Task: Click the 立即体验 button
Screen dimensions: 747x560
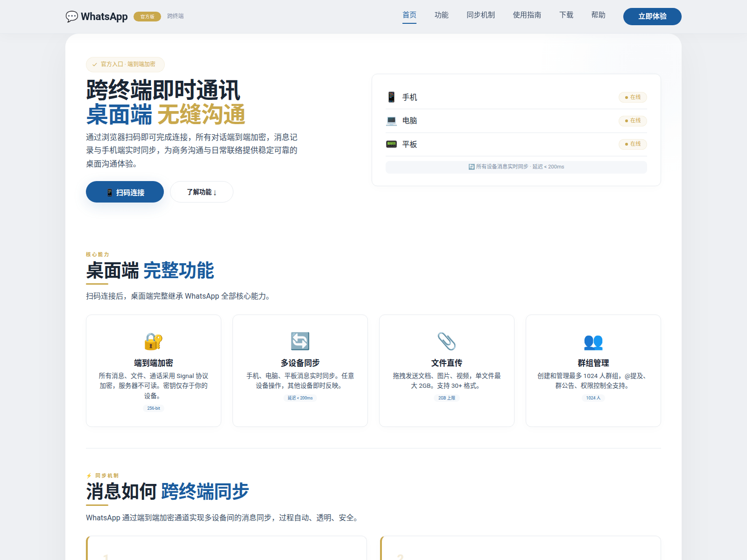Action: click(x=652, y=16)
